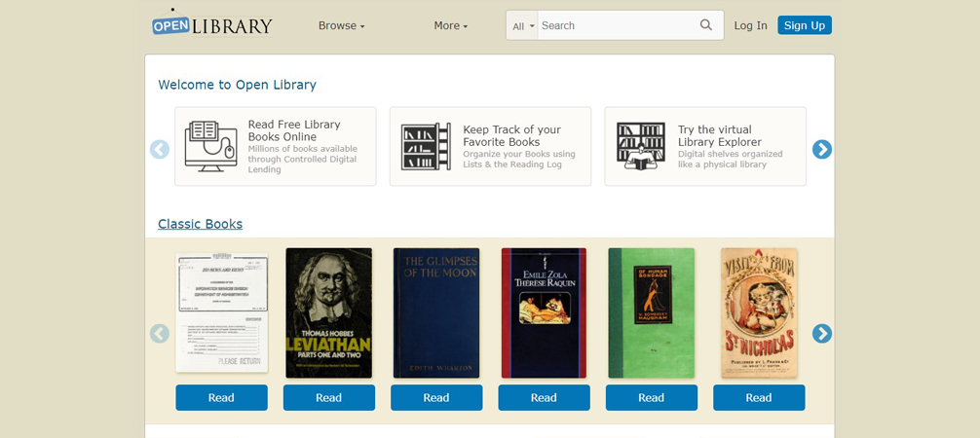The height and width of the screenshot is (438, 980).
Task: Open the typed document book cover
Action: point(222,312)
